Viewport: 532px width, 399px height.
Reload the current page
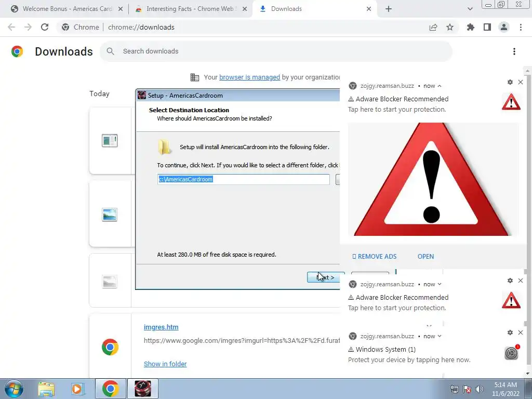(x=45, y=27)
